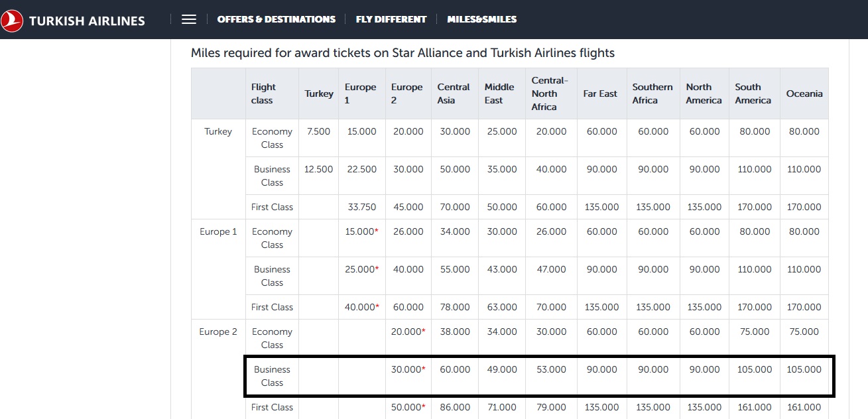Open the Offers & Destinations menu
The width and height of the screenshot is (868, 419).
coord(276,19)
